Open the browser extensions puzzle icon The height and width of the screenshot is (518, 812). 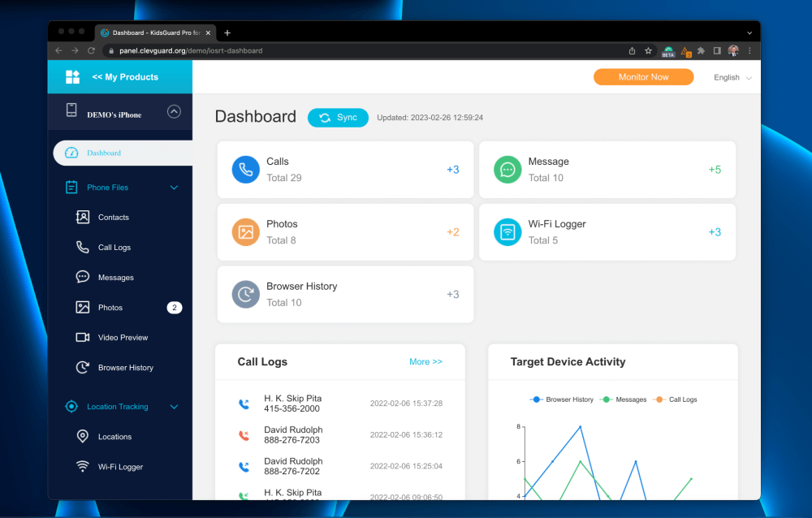pyautogui.click(x=702, y=51)
